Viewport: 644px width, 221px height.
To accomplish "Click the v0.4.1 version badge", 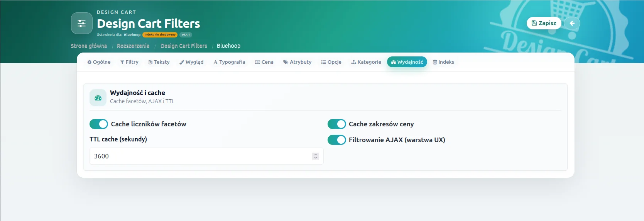I will tap(186, 35).
